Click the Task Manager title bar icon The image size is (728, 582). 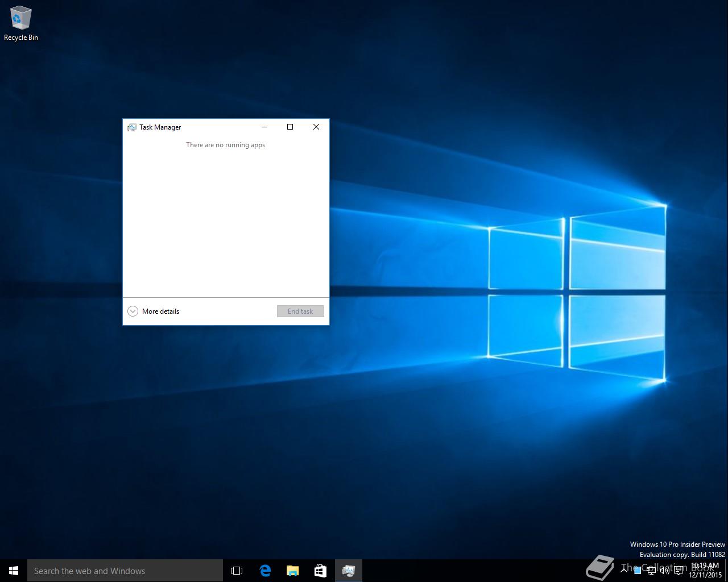pos(132,127)
